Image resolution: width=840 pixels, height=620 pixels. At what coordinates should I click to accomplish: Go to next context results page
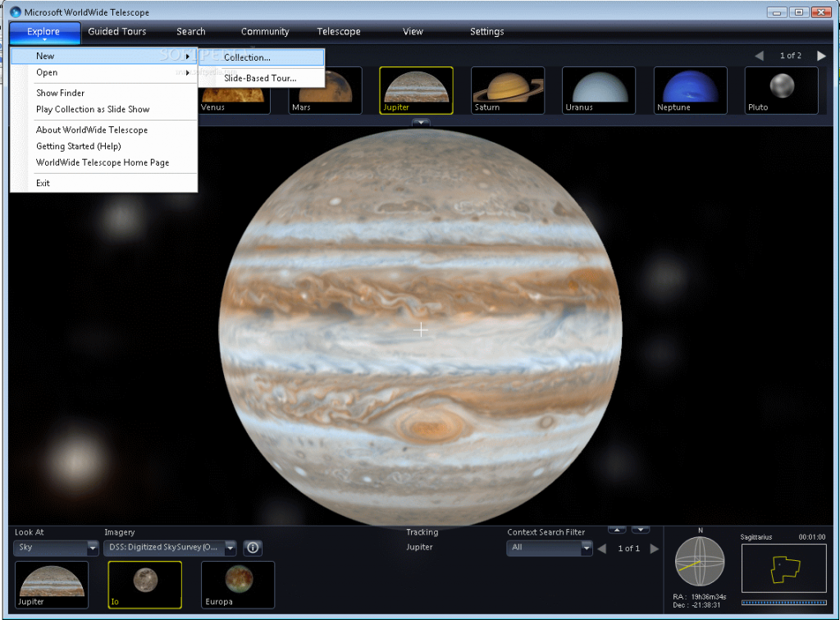(x=654, y=549)
